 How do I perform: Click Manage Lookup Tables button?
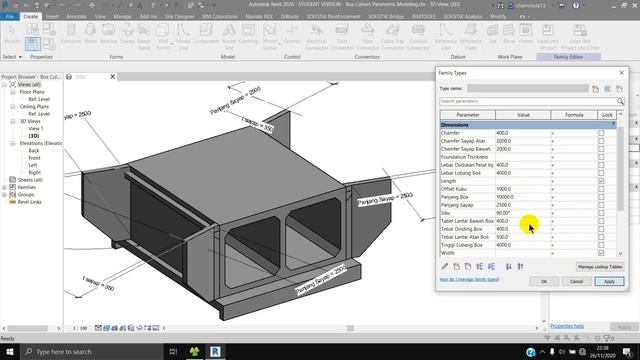click(600, 267)
